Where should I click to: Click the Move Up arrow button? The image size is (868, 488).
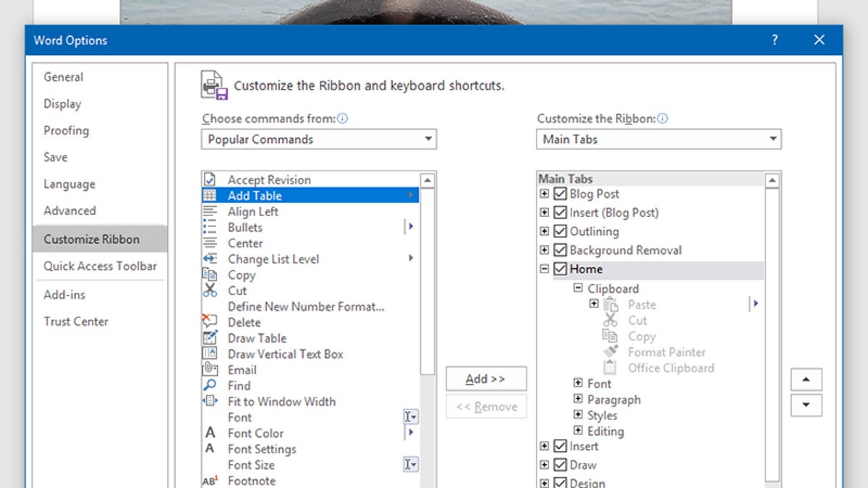click(807, 379)
